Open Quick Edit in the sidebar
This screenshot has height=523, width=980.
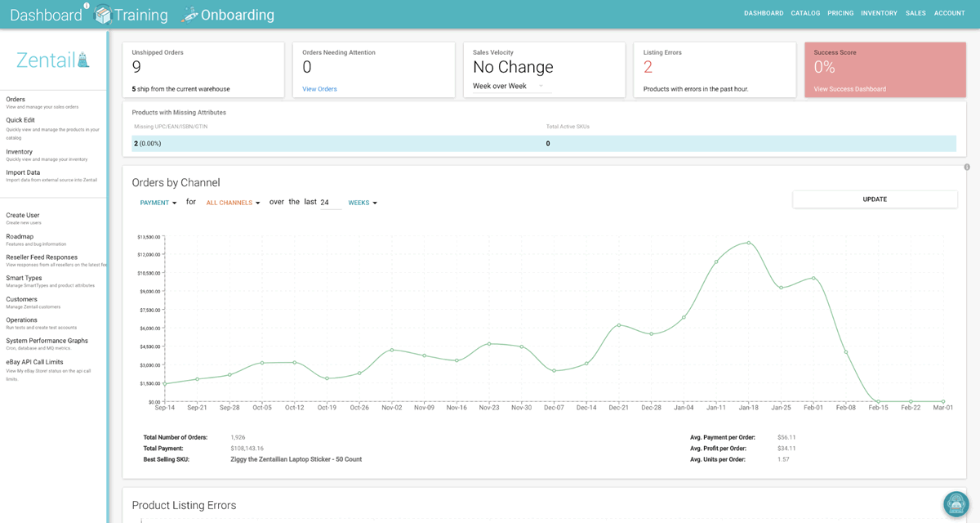20,120
